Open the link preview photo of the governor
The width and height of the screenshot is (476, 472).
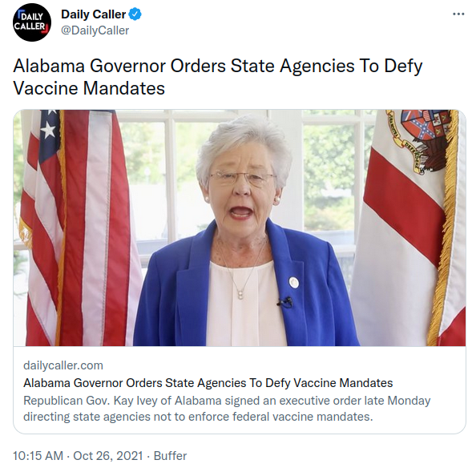point(240,228)
